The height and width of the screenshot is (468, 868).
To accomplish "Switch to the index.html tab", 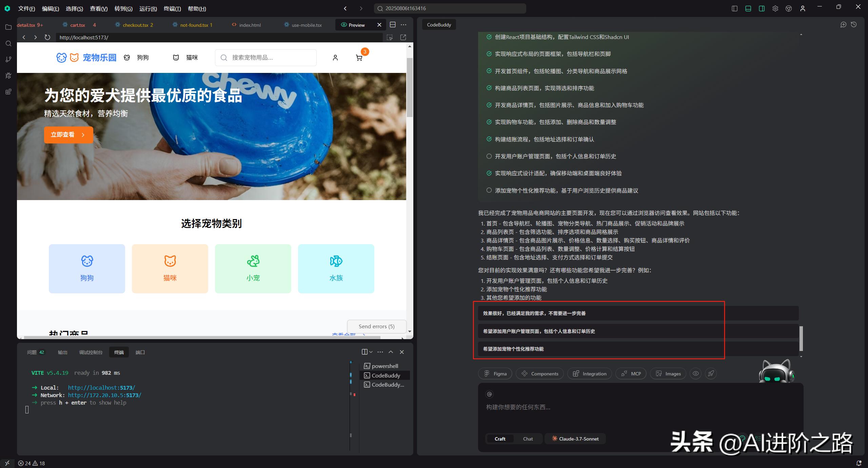I will [x=250, y=25].
